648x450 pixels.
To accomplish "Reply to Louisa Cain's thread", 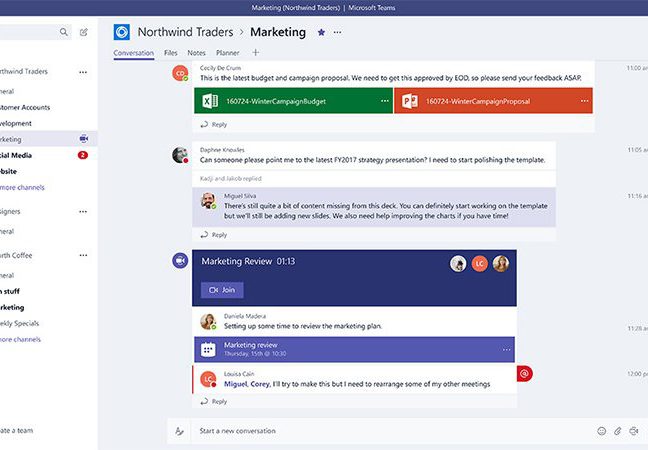I will click(x=214, y=401).
